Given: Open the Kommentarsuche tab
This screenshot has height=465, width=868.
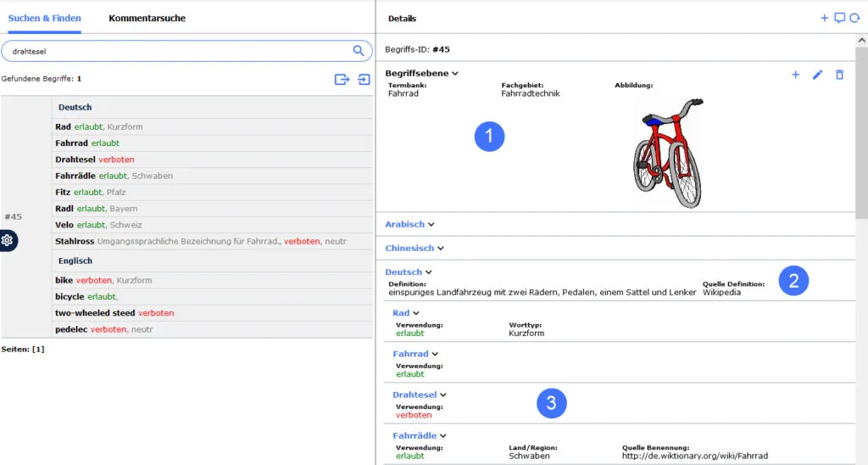Looking at the screenshot, I should [147, 19].
